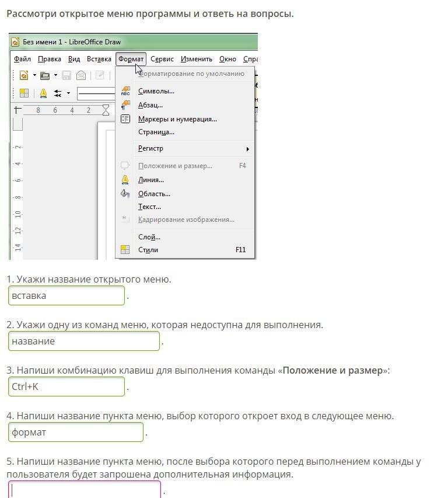The image size is (448, 498).
Task: Open the Правка menu
Action: [49, 59]
